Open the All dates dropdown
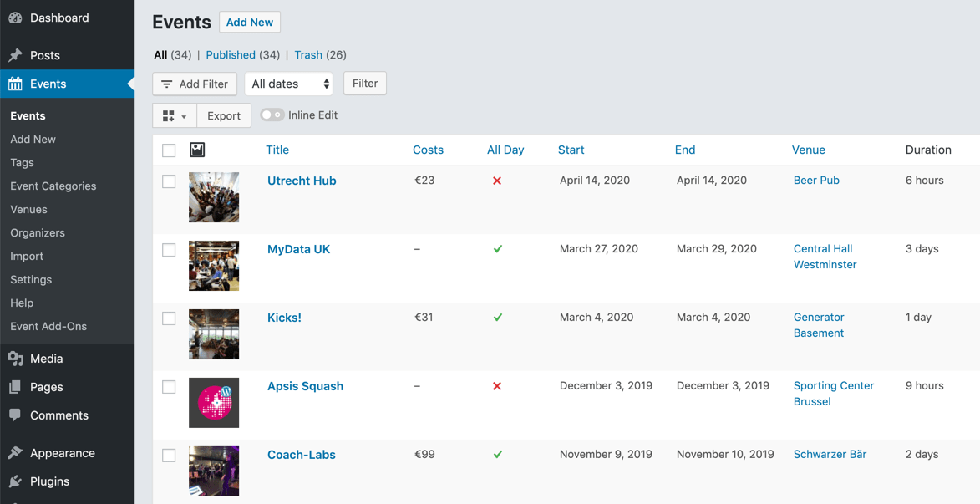This screenshot has height=504, width=980. pyautogui.click(x=288, y=84)
